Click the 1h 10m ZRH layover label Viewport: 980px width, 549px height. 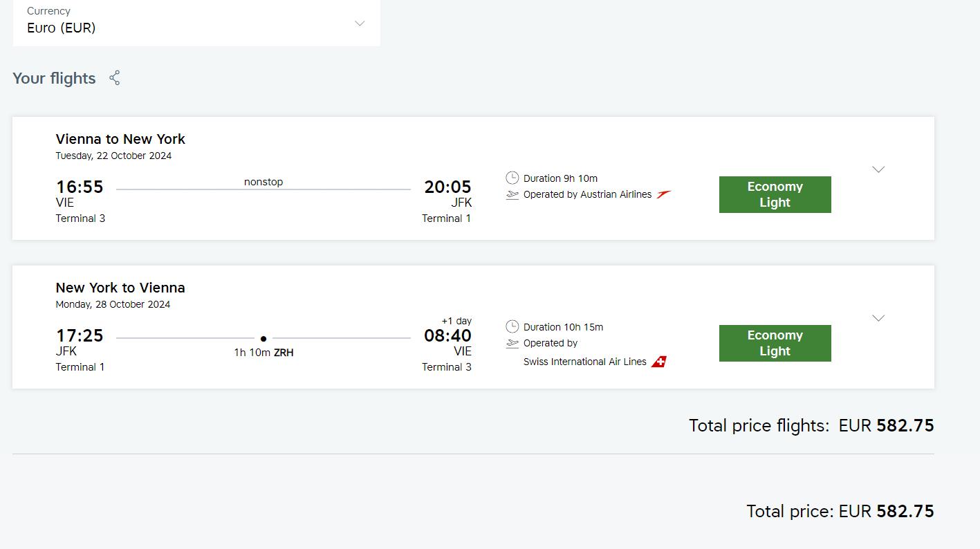264,353
